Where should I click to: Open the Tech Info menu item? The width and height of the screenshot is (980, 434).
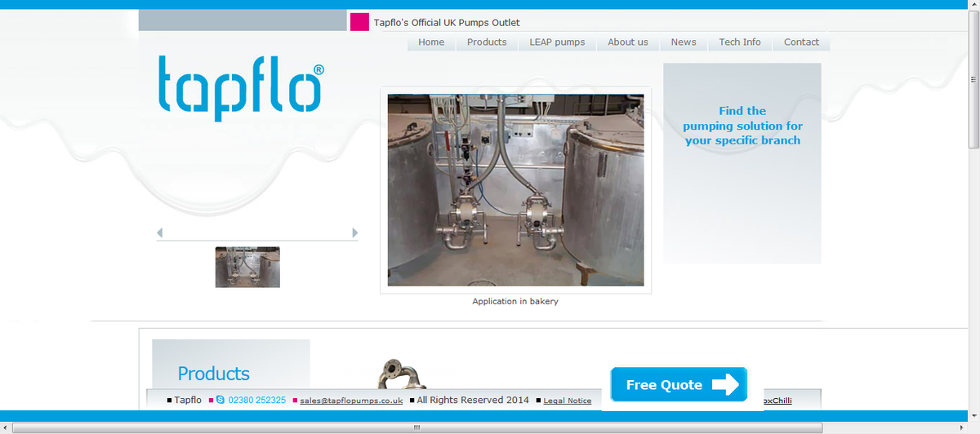click(740, 42)
